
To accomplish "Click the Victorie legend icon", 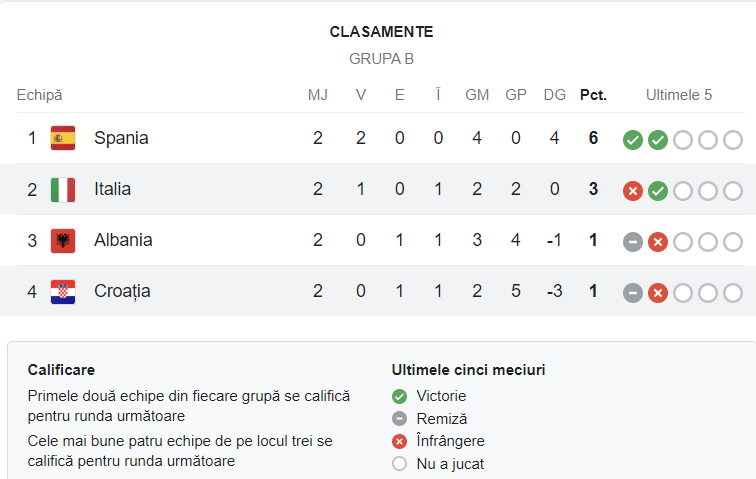I will pyautogui.click(x=399, y=397).
